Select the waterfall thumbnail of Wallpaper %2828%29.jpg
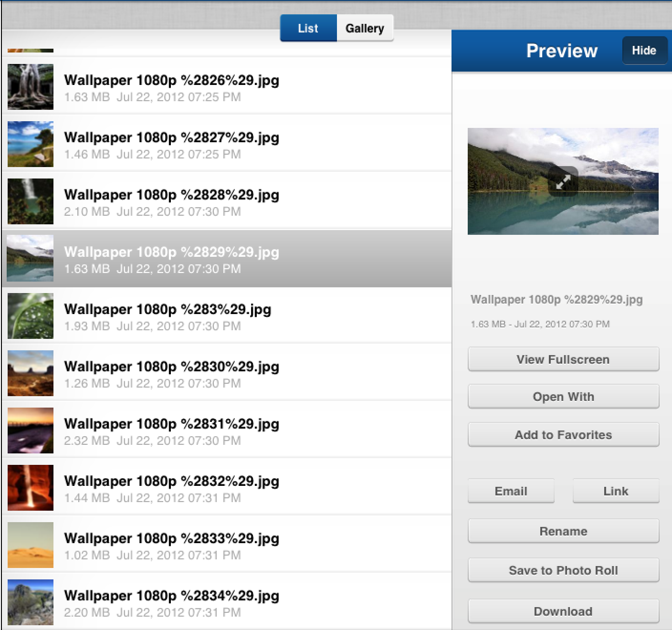 [x=31, y=201]
